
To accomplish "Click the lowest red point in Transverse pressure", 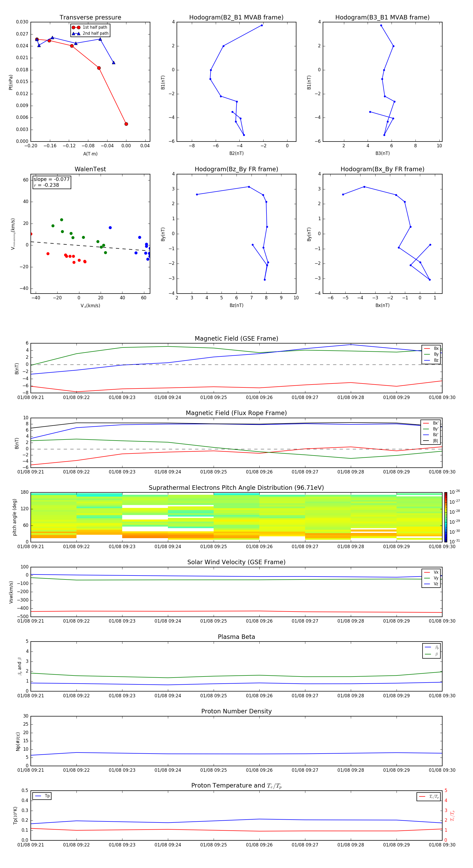I will (x=126, y=124).
